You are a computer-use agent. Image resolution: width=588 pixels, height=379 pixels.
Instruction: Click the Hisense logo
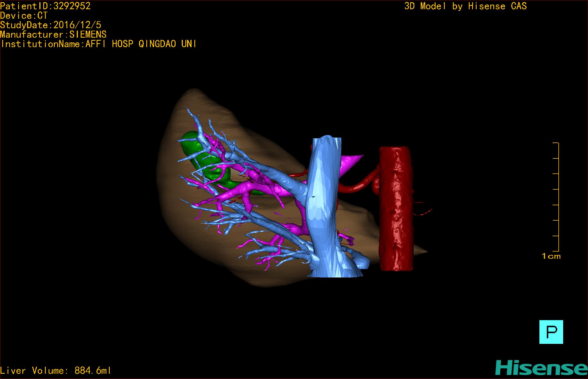(x=541, y=368)
